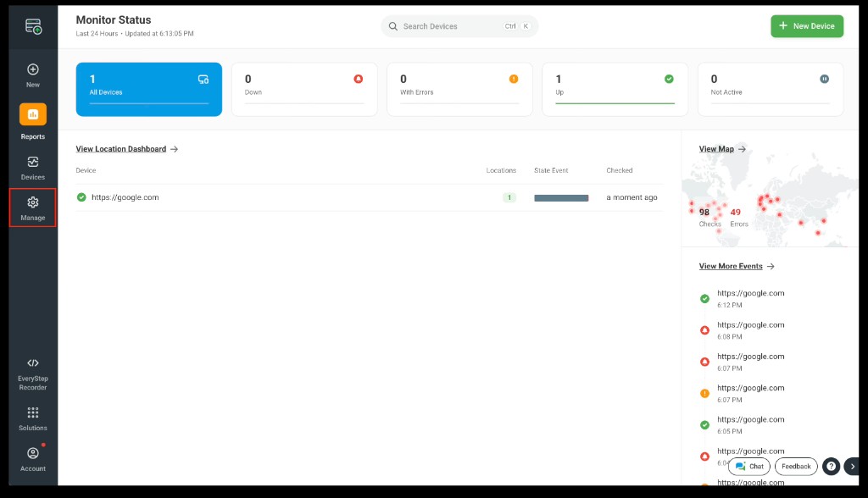868x498 pixels.
Task: Show devices With Errors
Action: [x=459, y=88]
